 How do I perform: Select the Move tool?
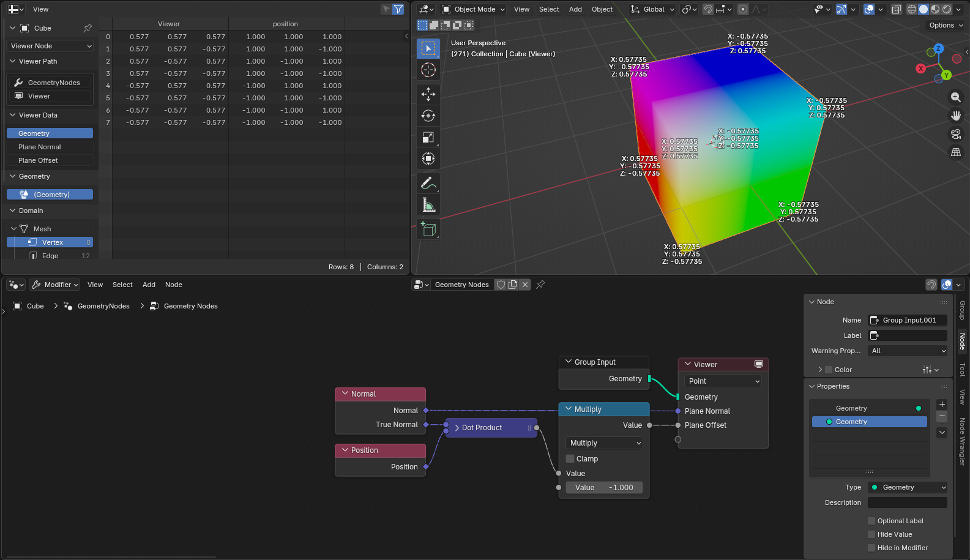coord(428,94)
